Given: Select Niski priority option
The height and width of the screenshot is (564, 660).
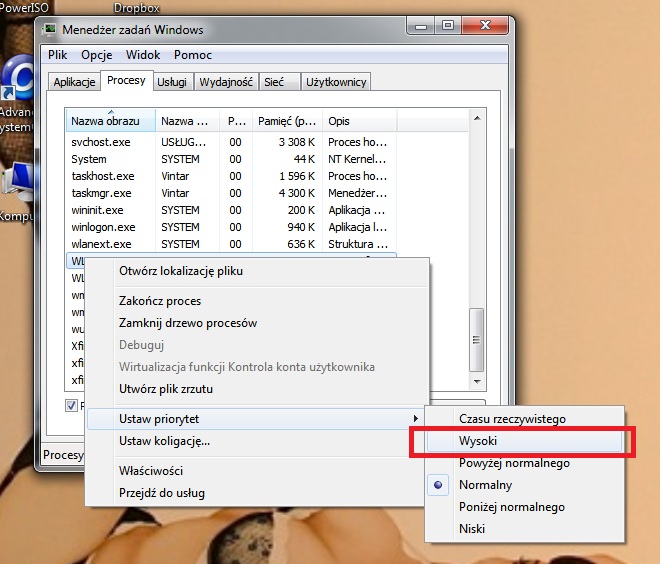Looking at the screenshot, I should (x=472, y=529).
